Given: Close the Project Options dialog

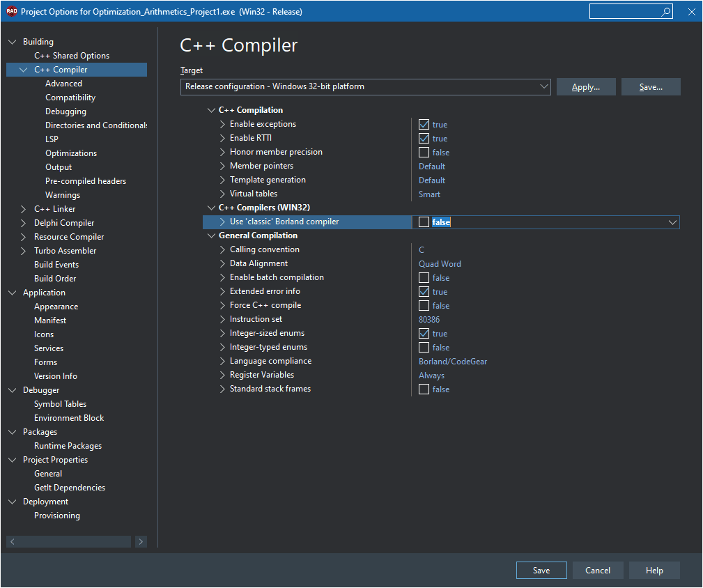Looking at the screenshot, I should click(x=691, y=12).
